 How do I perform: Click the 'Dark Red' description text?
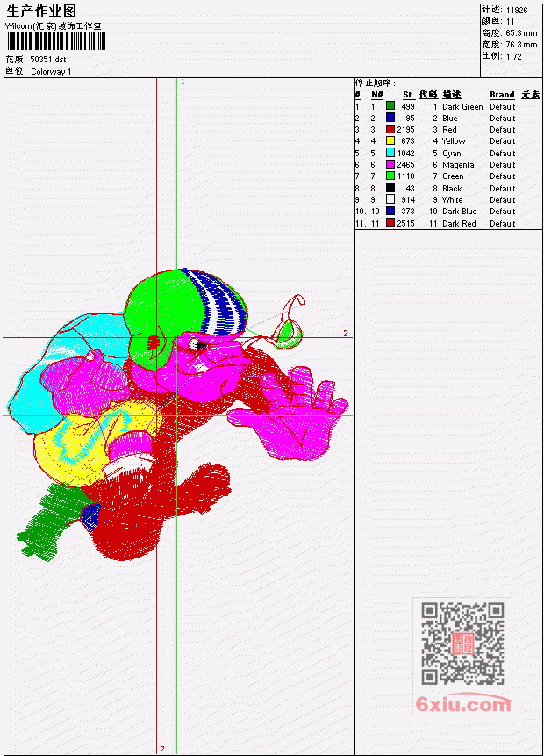(459, 224)
